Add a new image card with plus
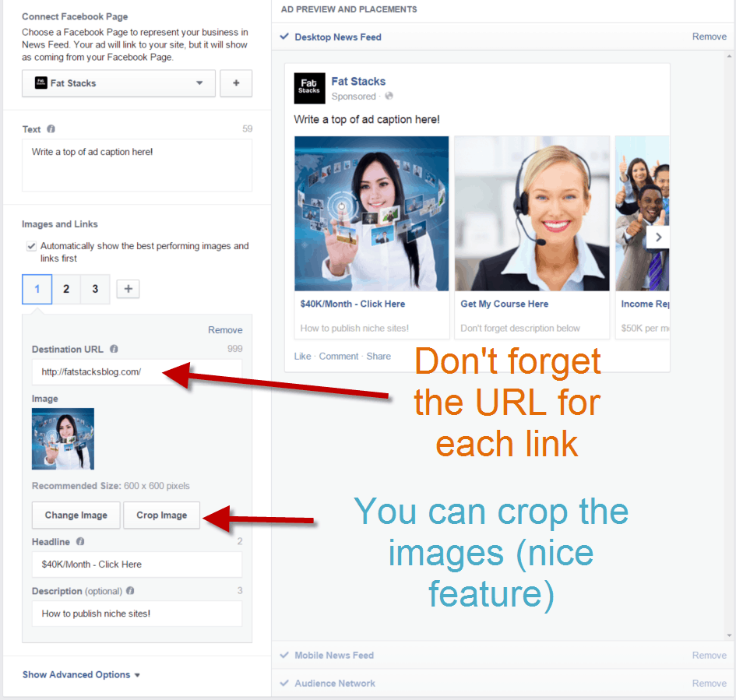736x700 pixels. point(129,289)
